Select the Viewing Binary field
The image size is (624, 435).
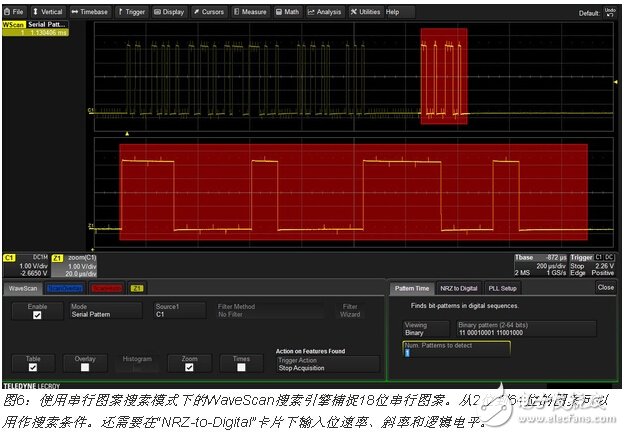coord(427,329)
